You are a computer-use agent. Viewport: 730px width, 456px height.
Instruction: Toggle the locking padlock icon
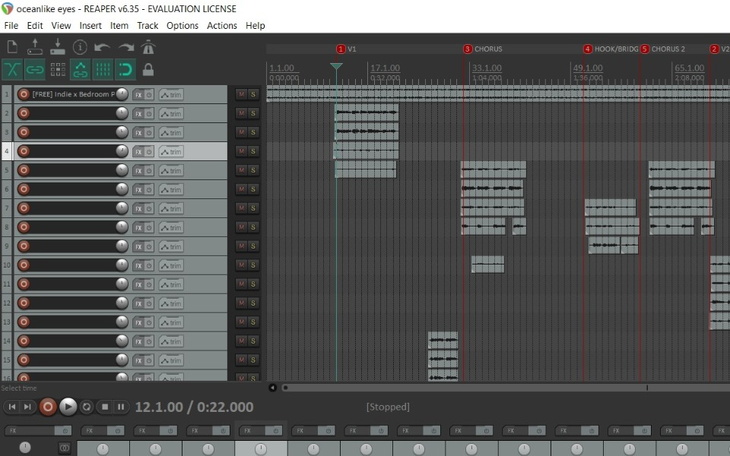(148, 70)
